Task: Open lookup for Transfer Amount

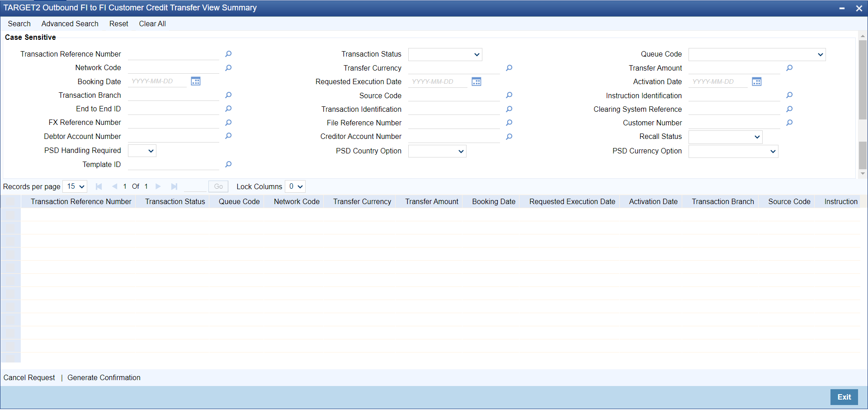Action: pos(789,68)
